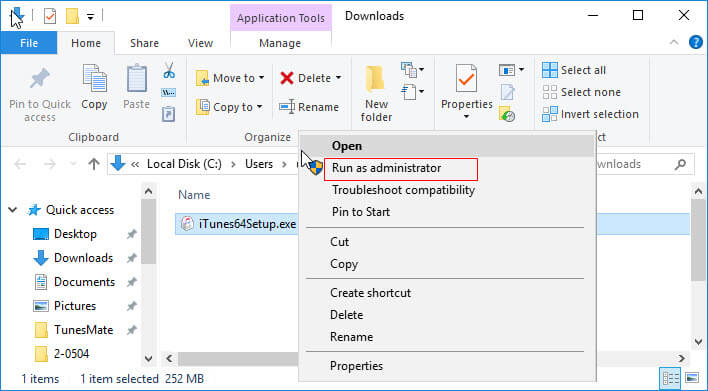Collapse the Quick access tree node
This screenshot has width=708, height=391.
pyautogui.click(x=13, y=209)
